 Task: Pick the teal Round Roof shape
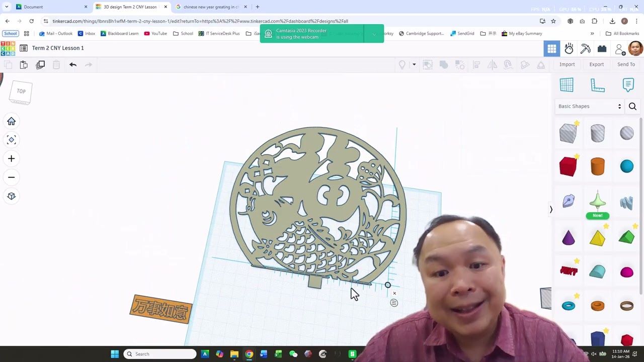pyautogui.click(x=597, y=271)
